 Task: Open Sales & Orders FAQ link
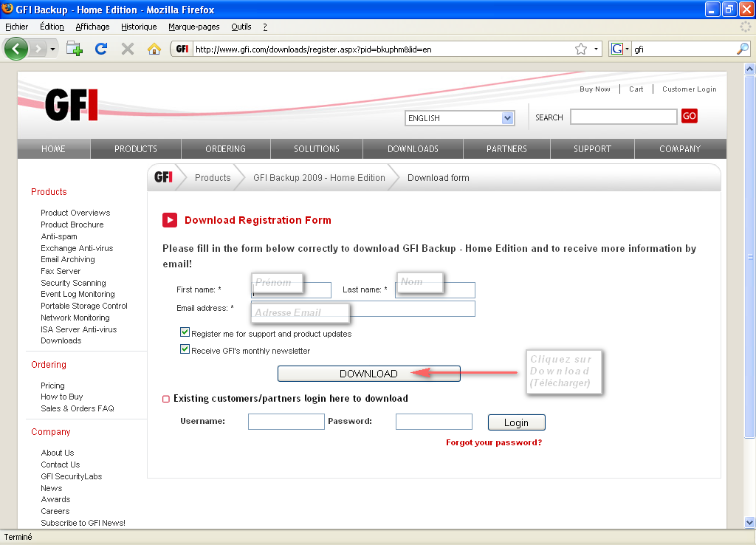coord(77,408)
